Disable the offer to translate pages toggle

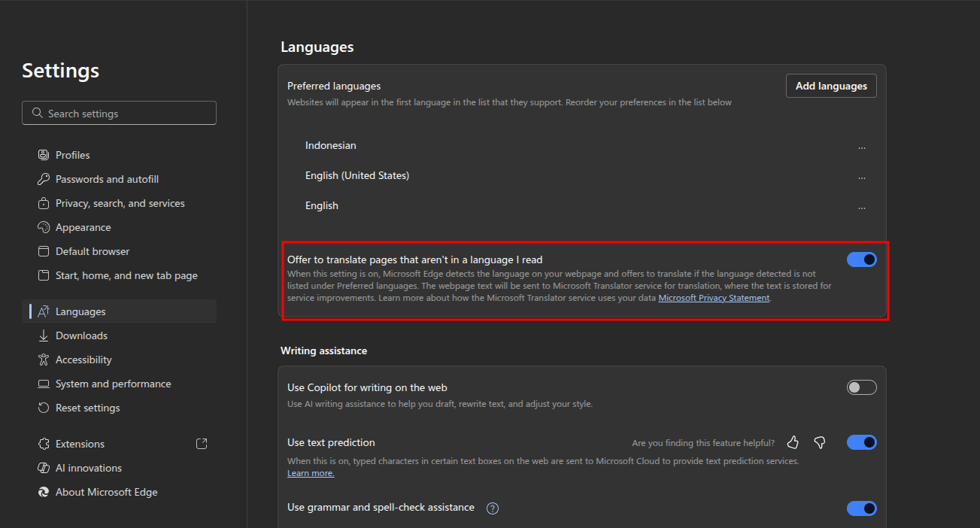coord(861,259)
